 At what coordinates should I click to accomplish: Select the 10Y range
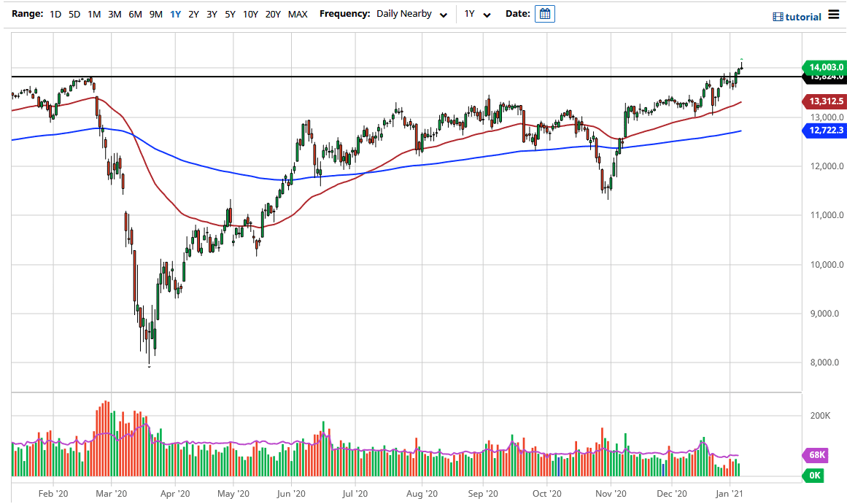(250, 14)
